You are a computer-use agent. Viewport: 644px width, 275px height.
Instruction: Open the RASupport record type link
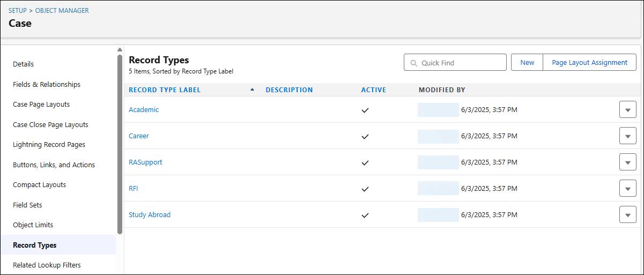(x=145, y=162)
